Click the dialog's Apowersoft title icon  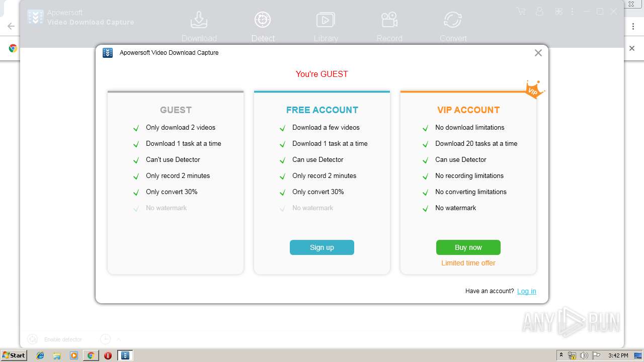[x=108, y=53]
